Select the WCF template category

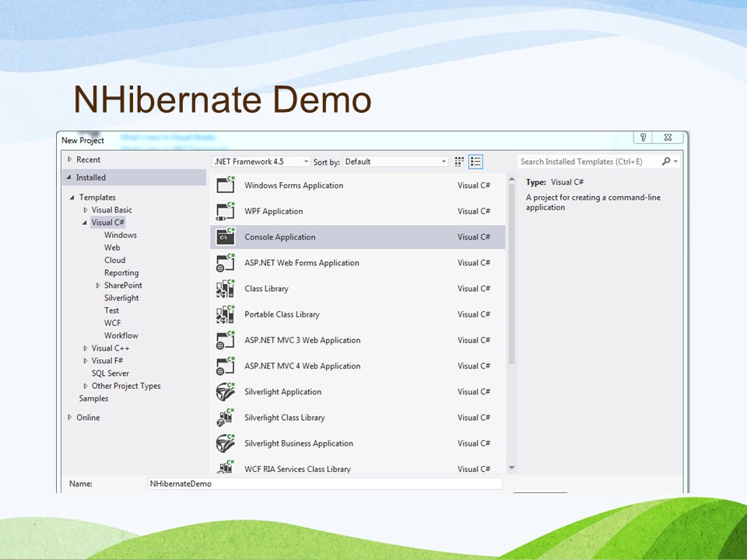(x=112, y=323)
